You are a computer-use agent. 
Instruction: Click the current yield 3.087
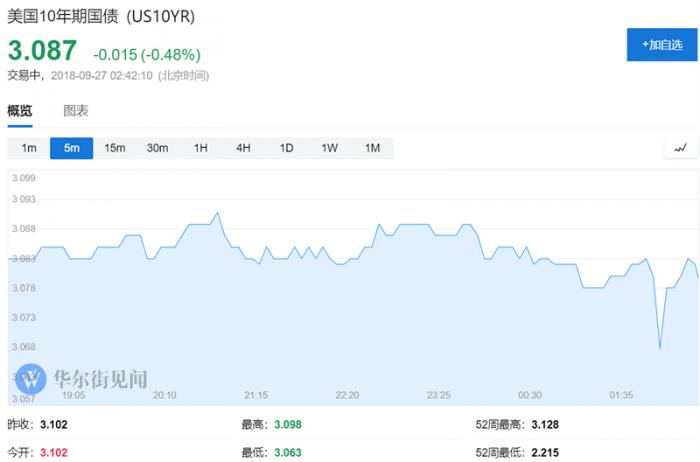coord(43,50)
